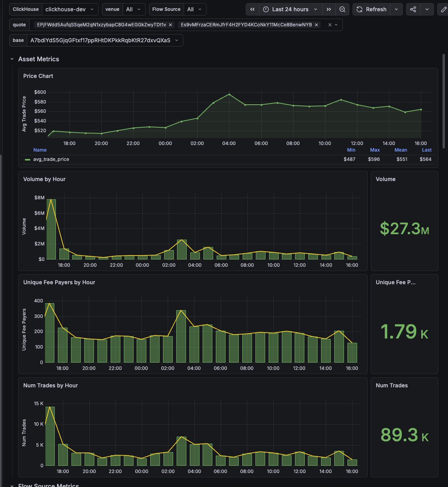Click the 89.3 K num trades stat
Image resolution: width=448 pixels, height=487 pixels.
(405, 435)
